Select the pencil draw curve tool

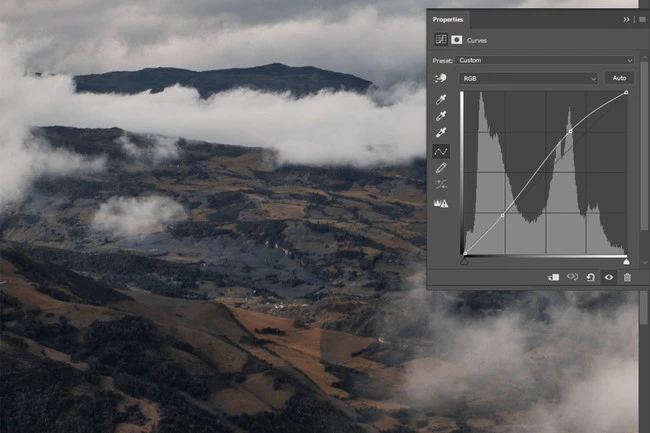(440, 168)
